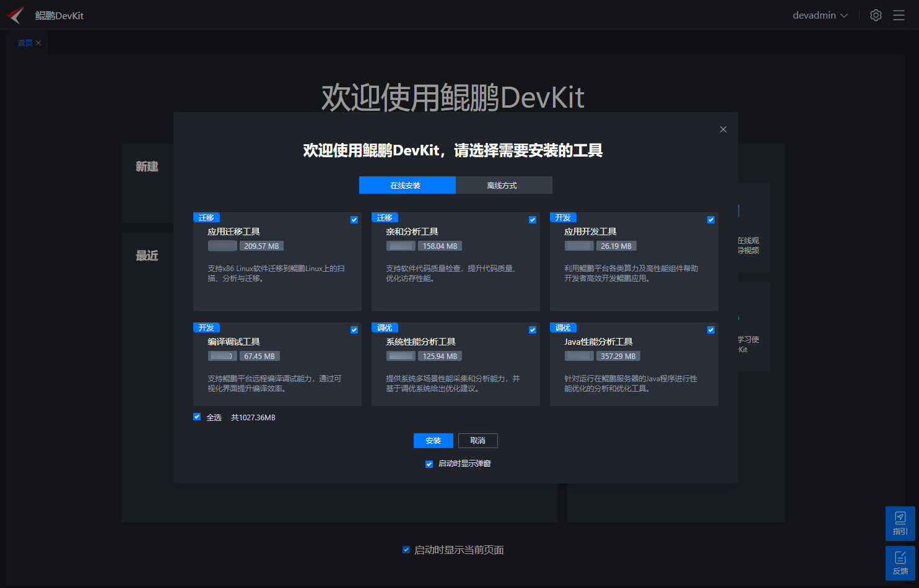Image resolution: width=919 pixels, height=588 pixels.
Task: Click the Java性能分析工具 description text
Action: tap(630, 384)
